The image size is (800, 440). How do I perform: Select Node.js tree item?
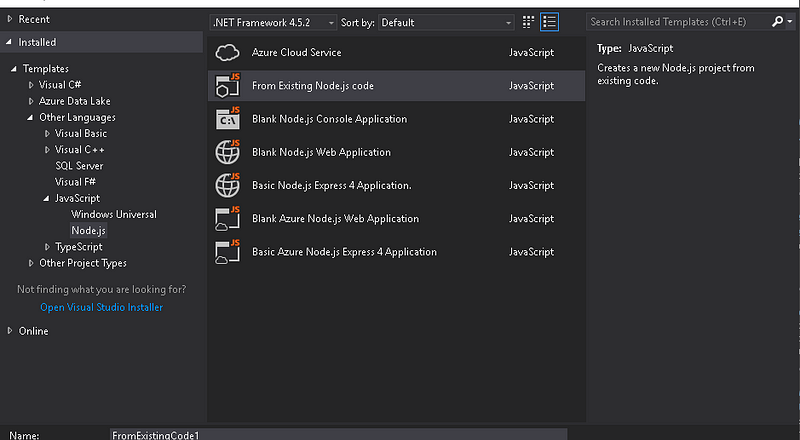[x=88, y=230]
